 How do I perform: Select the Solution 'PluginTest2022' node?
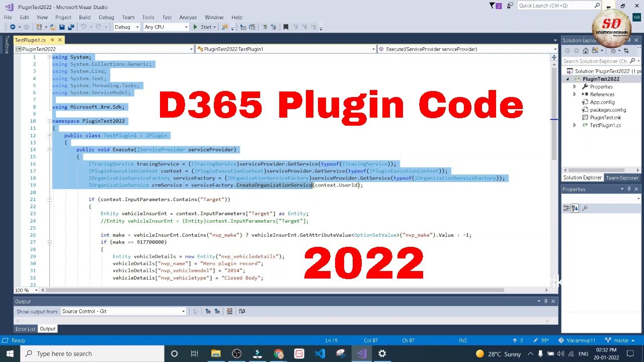pyautogui.click(x=603, y=71)
